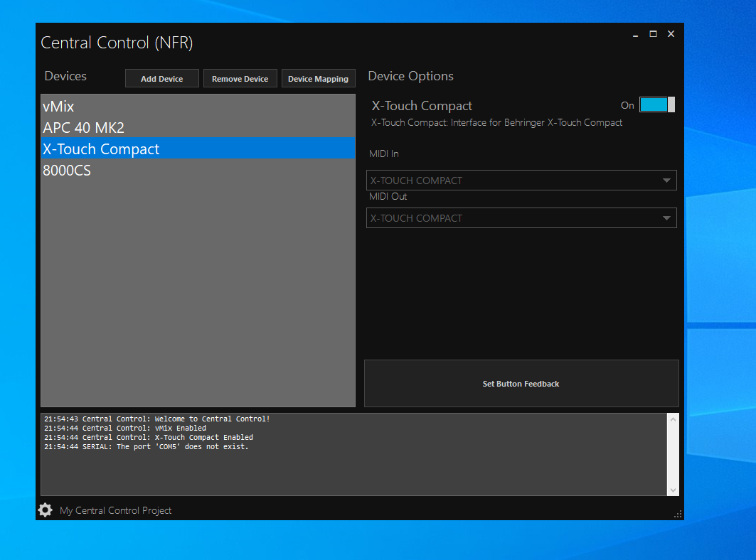Click the COM5 serial error log line
This screenshot has height=560, width=756.
[x=147, y=447]
